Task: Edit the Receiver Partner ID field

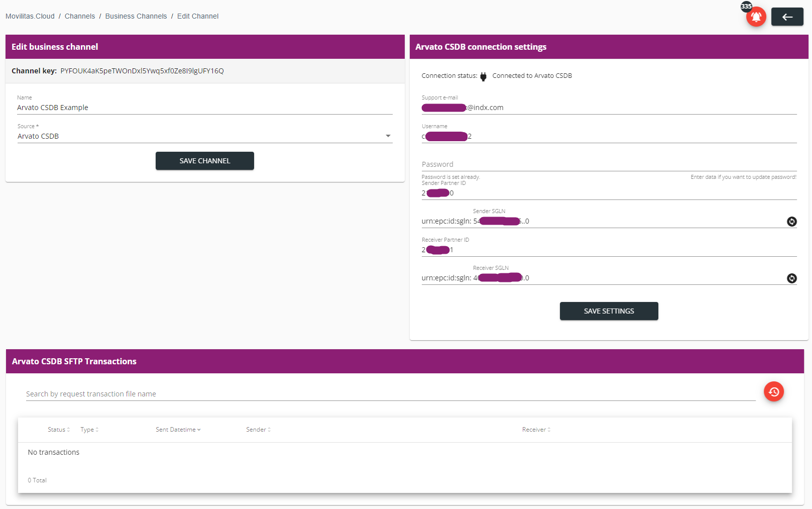Action: pyautogui.click(x=609, y=250)
